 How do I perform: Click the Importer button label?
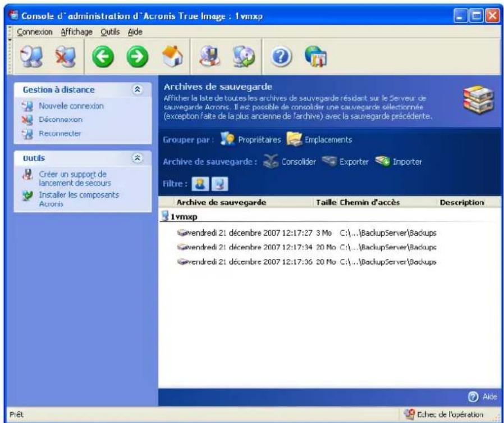pos(407,161)
